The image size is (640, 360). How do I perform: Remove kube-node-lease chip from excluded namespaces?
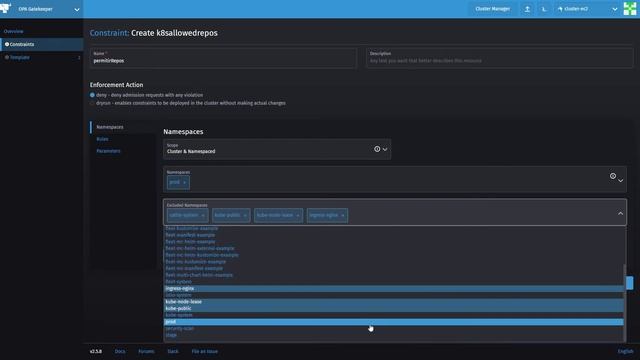coord(298,216)
